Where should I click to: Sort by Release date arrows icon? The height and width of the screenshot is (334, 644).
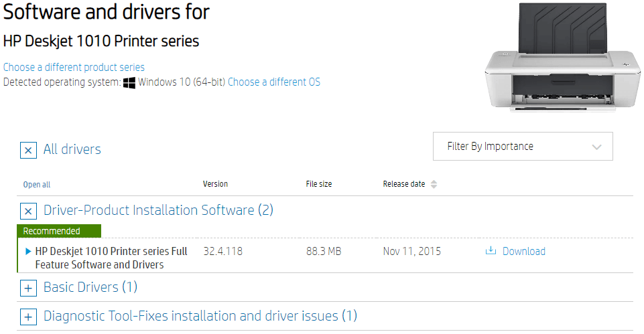pyautogui.click(x=434, y=185)
